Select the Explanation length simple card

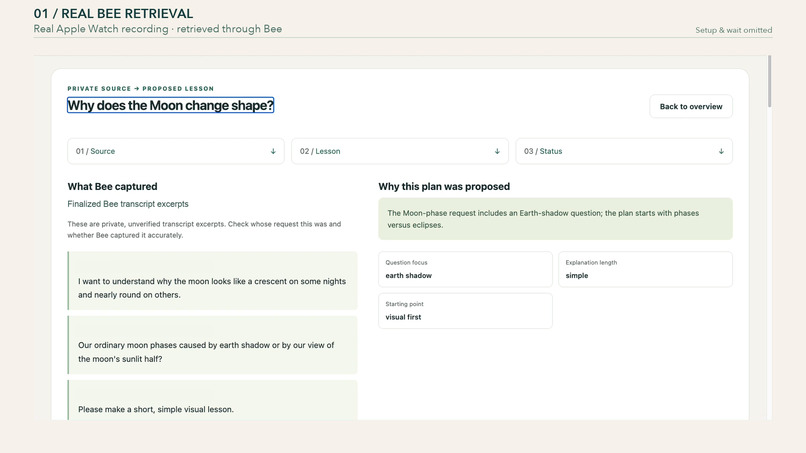[645, 269]
